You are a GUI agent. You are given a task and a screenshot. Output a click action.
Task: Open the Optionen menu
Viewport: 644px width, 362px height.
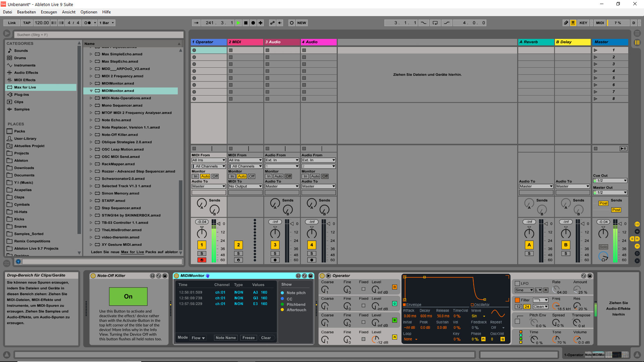89,12
